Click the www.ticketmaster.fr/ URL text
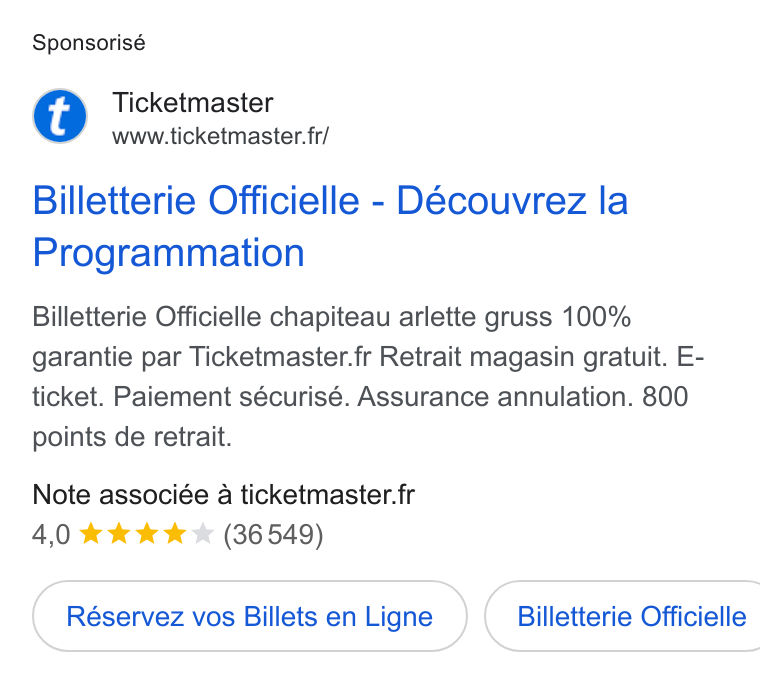Image resolution: width=760 pixels, height=684 pixels. click(221, 136)
